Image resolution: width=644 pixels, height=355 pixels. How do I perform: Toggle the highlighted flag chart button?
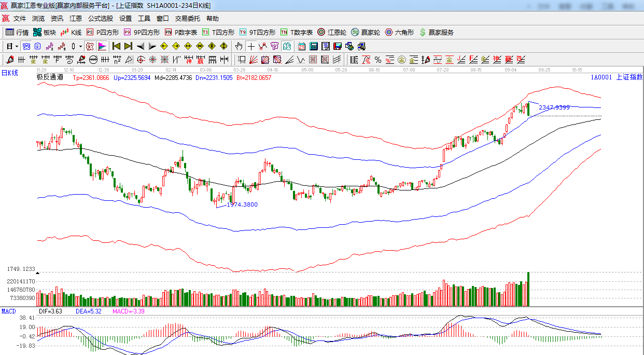102,46
